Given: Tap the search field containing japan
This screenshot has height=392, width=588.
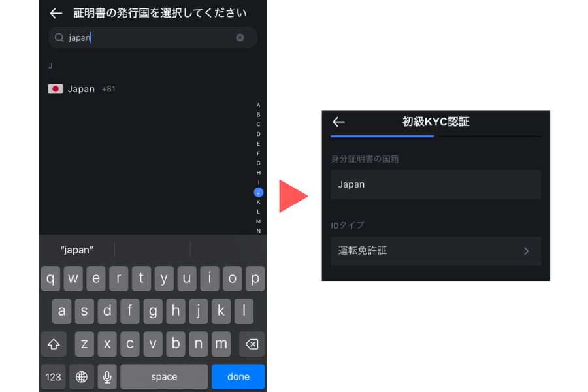Looking at the screenshot, I should (x=150, y=38).
